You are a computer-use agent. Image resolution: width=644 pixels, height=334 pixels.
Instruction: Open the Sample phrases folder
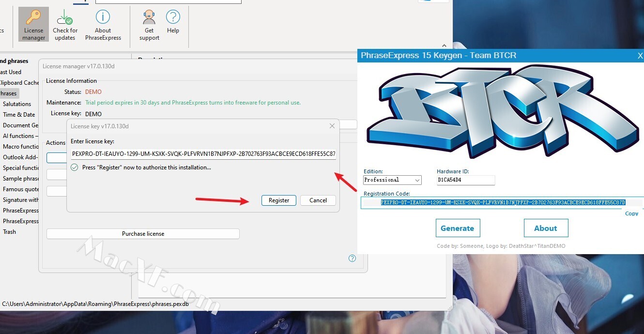point(21,178)
